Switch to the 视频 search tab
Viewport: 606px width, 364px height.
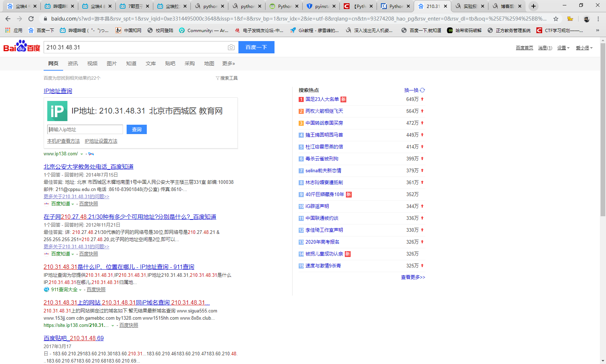[92, 63]
